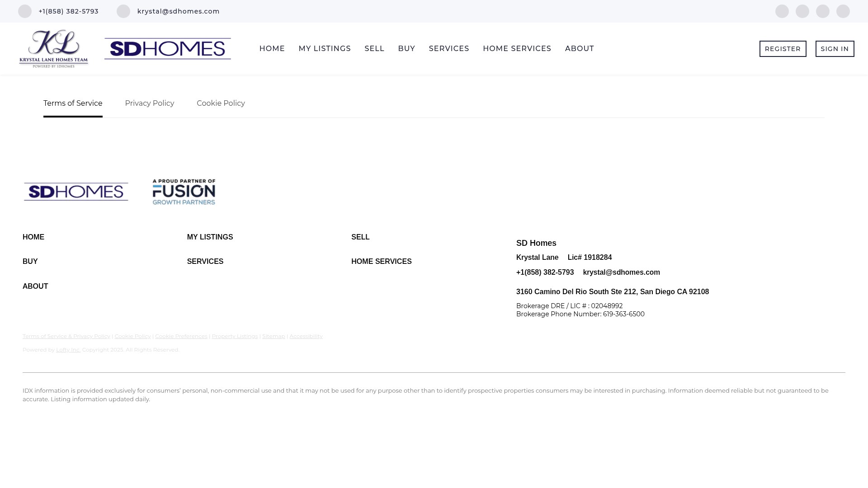Click the Krystal Lane Homes Team logo
868x488 pixels.
(53, 49)
